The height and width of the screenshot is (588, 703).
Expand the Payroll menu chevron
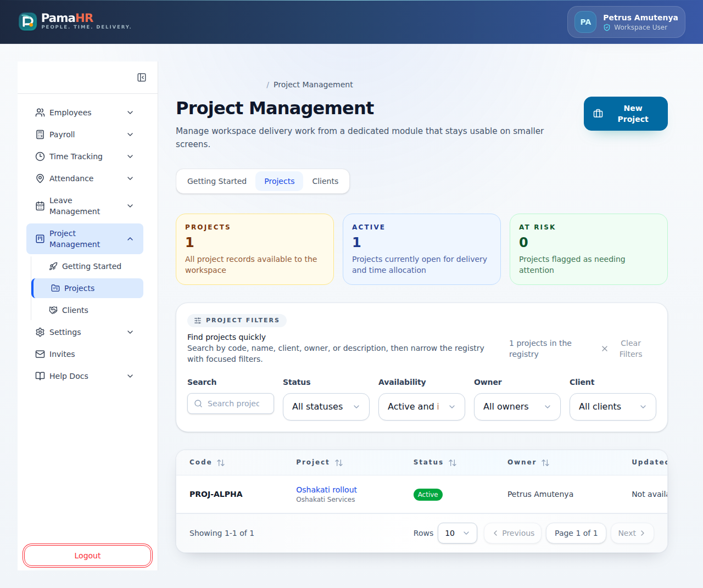(x=130, y=135)
